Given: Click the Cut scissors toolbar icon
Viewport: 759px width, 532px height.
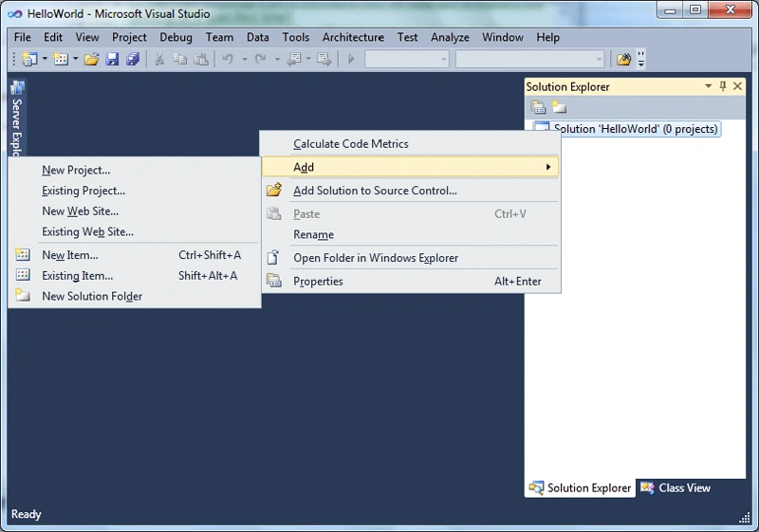Looking at the screenshot, I should pos(159,59).
